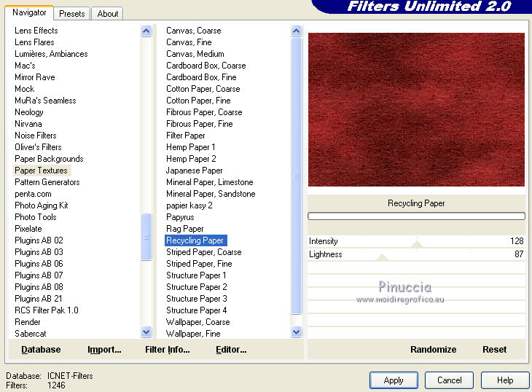
Task: Choose Fibrous Paper, Fine filter
Action: pos(200,124)
